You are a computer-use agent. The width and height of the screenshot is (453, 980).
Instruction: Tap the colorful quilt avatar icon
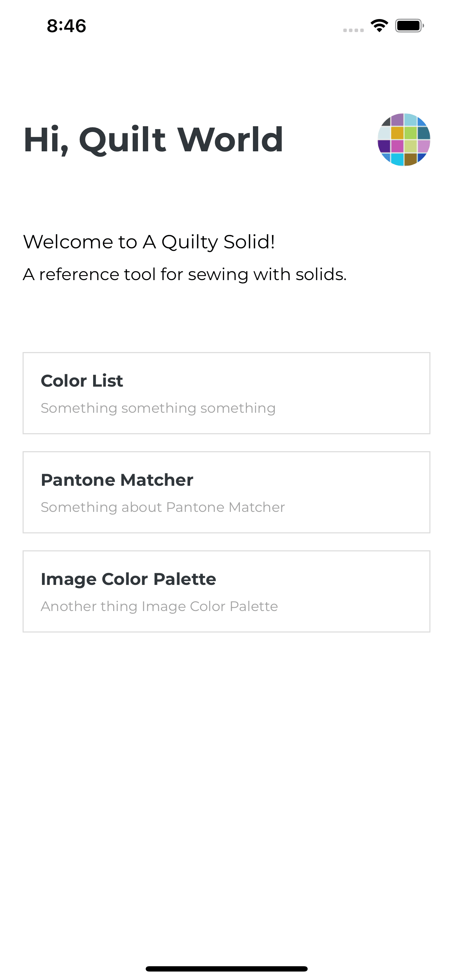pos(404,140)
